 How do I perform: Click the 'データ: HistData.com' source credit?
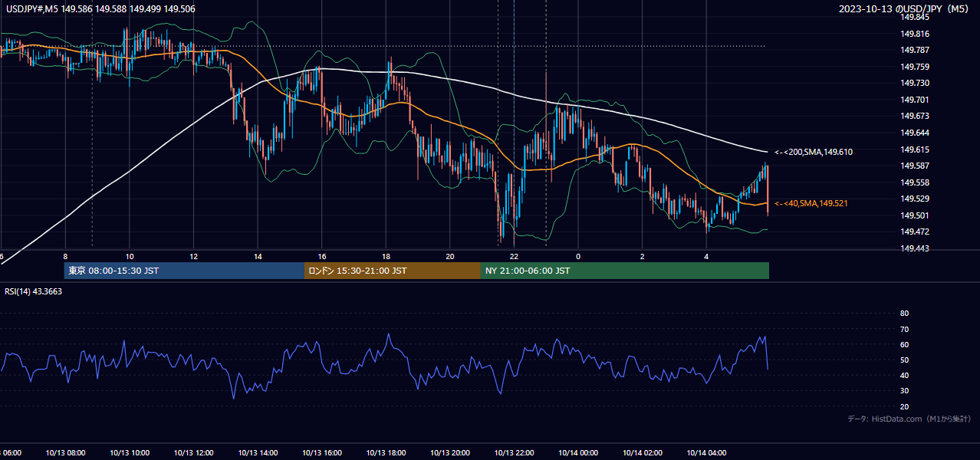coord(909,419)
